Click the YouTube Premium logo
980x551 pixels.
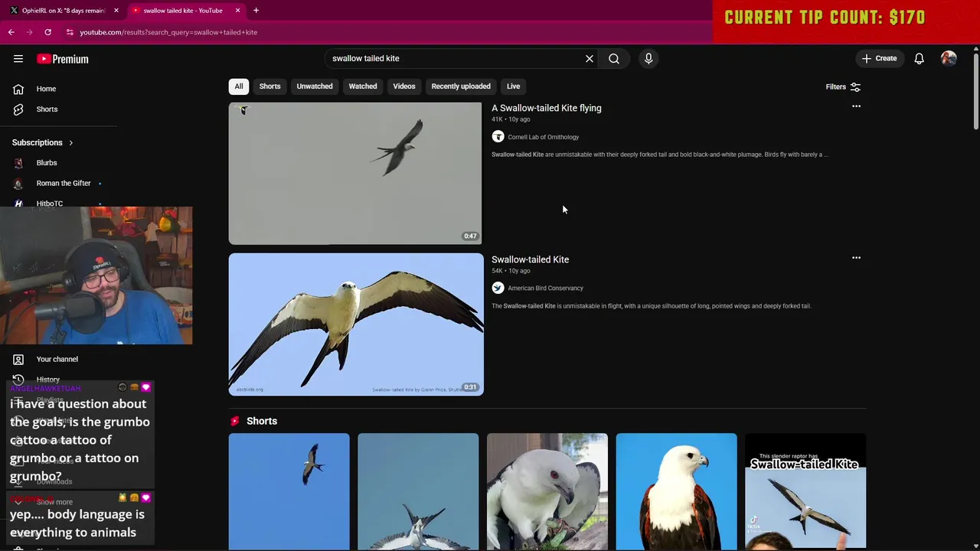[63, 59]
